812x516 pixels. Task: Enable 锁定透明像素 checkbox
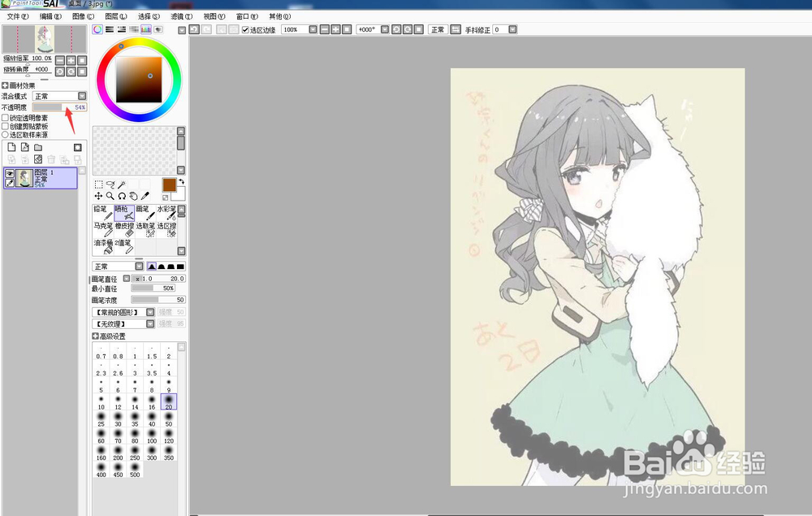click(x=5, y=118)
